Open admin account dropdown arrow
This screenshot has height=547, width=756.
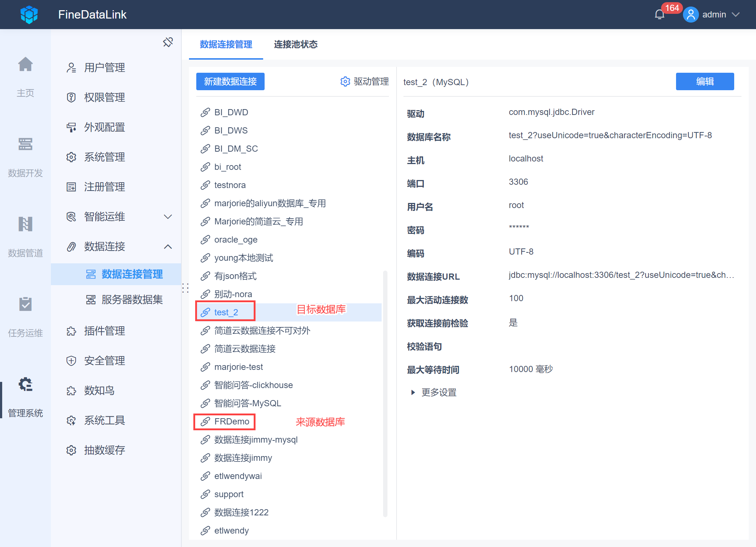(x=736, y=15)
